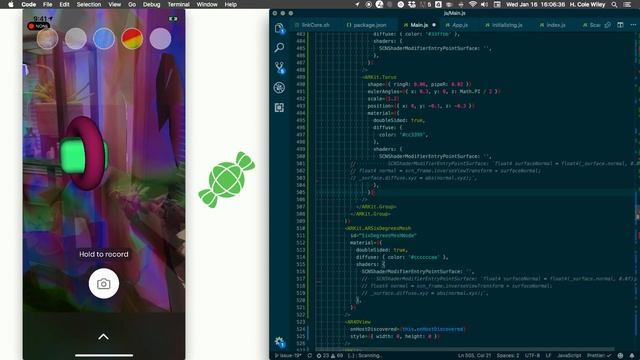Switch to the index.js tab
640x360 pixels.
click(x=553, y=25)
